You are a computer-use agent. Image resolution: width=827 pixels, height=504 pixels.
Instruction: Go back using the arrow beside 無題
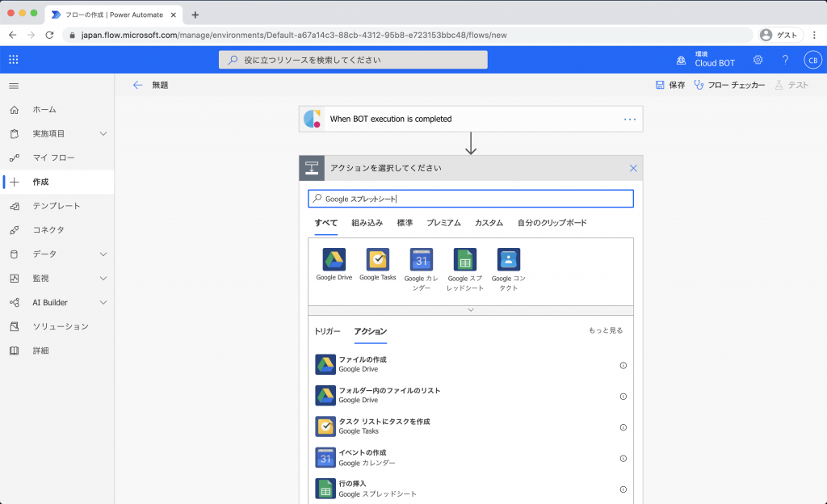(x=137, y=85)
